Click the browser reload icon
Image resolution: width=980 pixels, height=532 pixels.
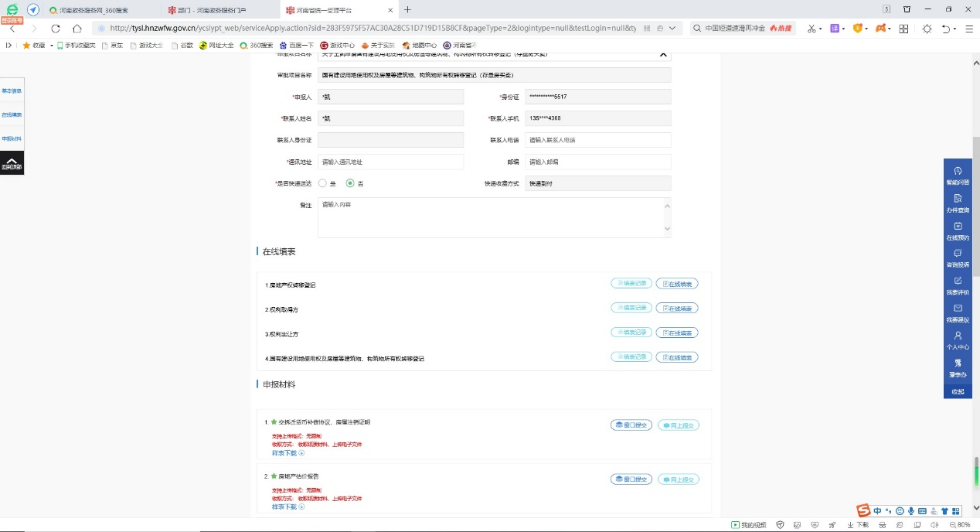pyautogui.click(x=56, y=28)
